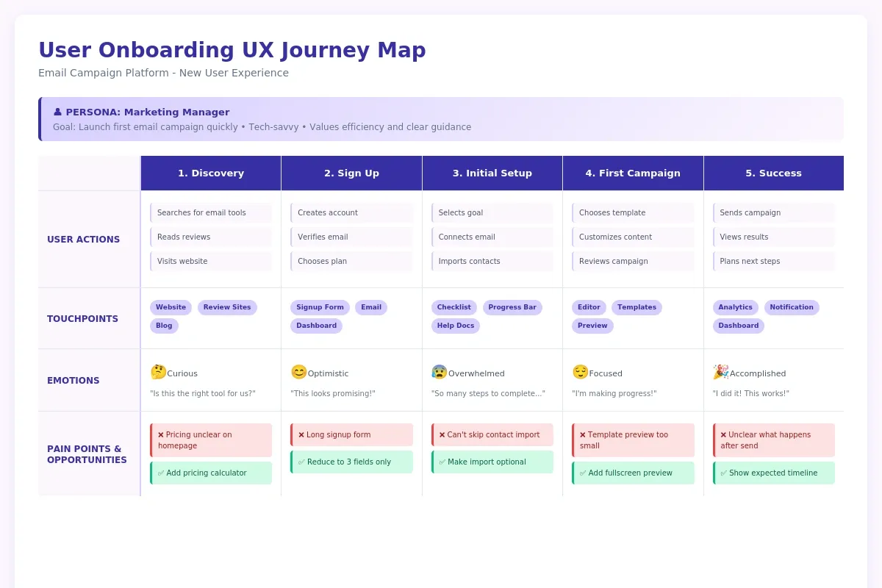
Task: Click the 'Add fullscreen preview' opportunity
Action: coord(632,473)
